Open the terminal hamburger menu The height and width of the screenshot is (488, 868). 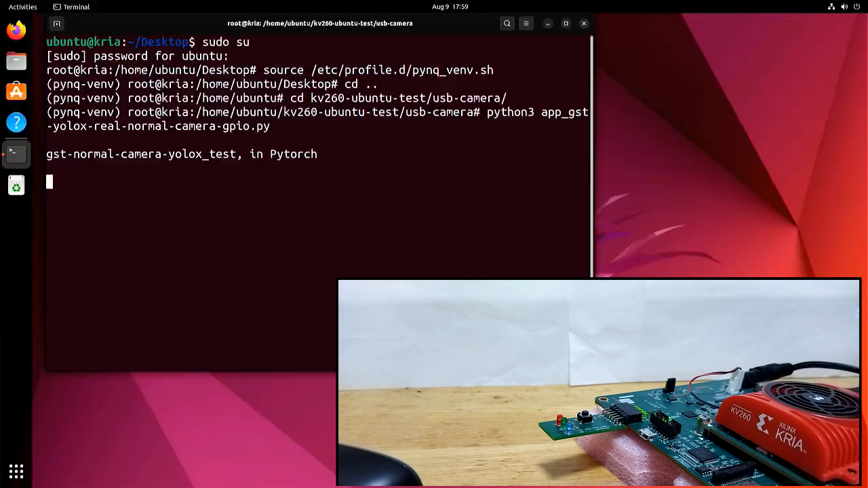[526, 23]
